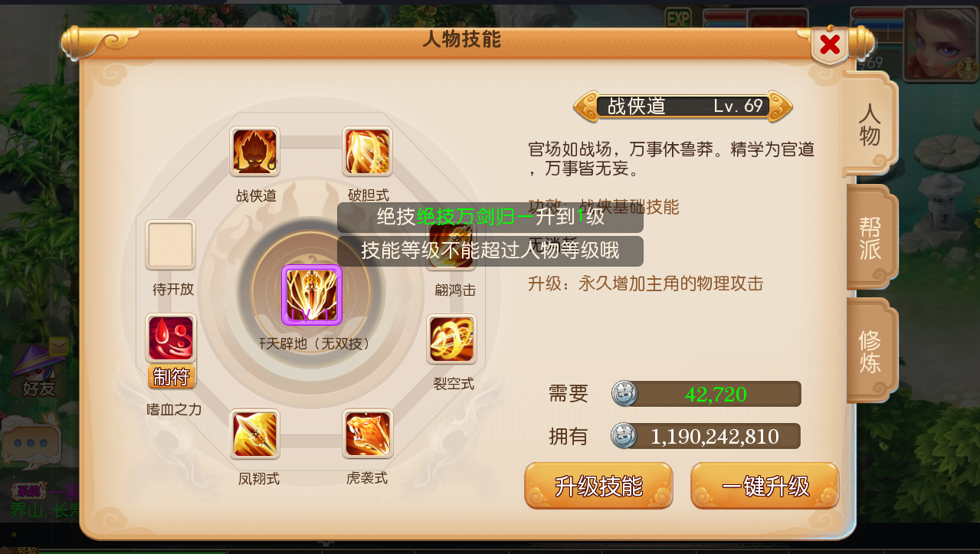Viewport: 980px width, 554px height.
Task: Choose the 翩鸿击 skill icon
Action: [452, 245]
